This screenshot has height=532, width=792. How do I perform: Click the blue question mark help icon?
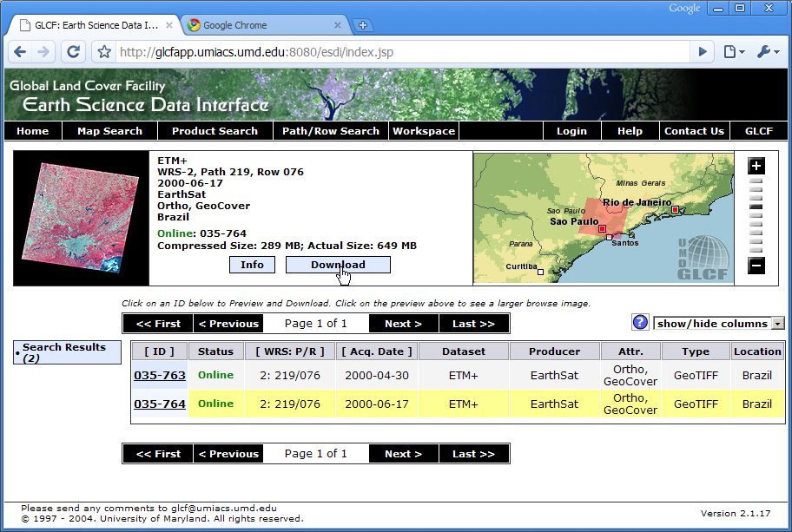pos(640,323)
